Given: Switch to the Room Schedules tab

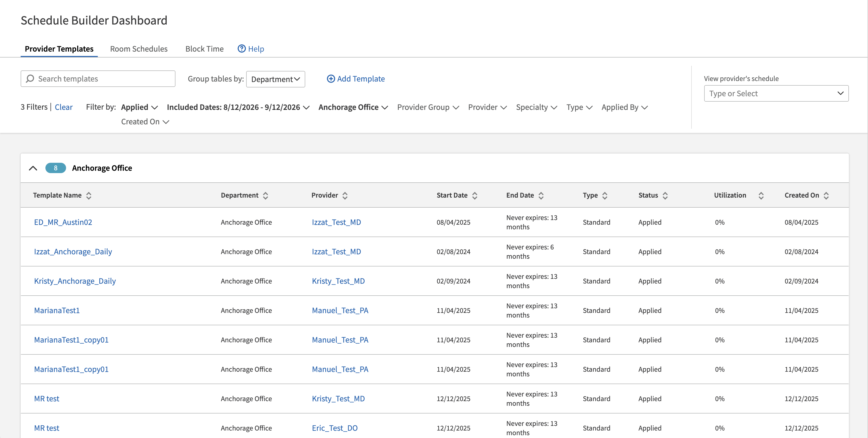Looking at the screenshot, I should click(x=139, y=49).
